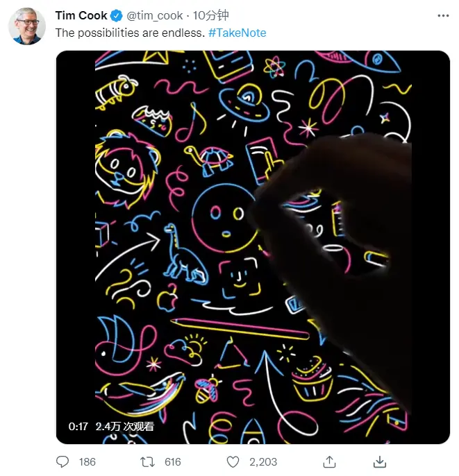Like the tweet with heart icon
Viewport: 459px width, 476px height.
point(233,462)
